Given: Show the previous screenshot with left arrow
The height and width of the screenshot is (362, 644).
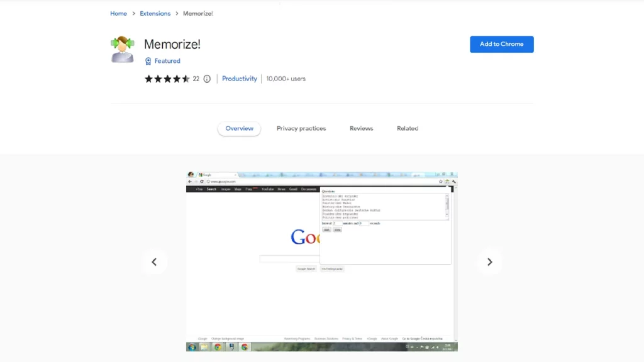Looking at the screenshot, I should point(154,262).
